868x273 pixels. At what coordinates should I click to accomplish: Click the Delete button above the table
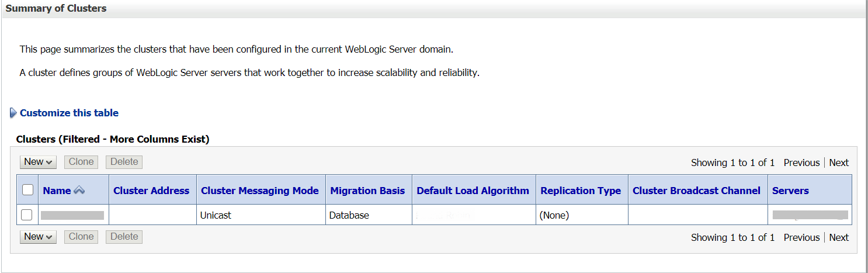pos(124,162)
